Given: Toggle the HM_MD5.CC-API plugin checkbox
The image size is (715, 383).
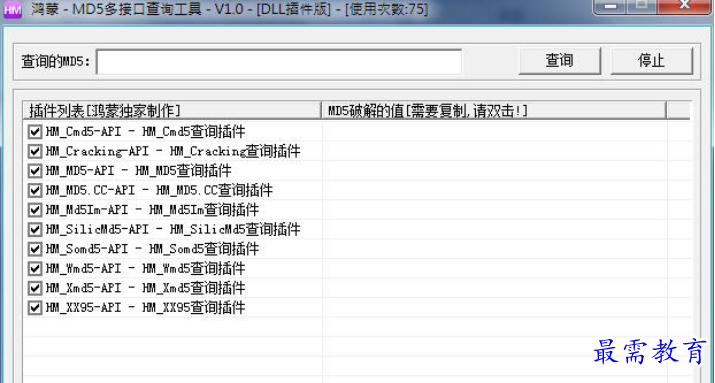Looking at the screenshot, I should click(35, 191).
